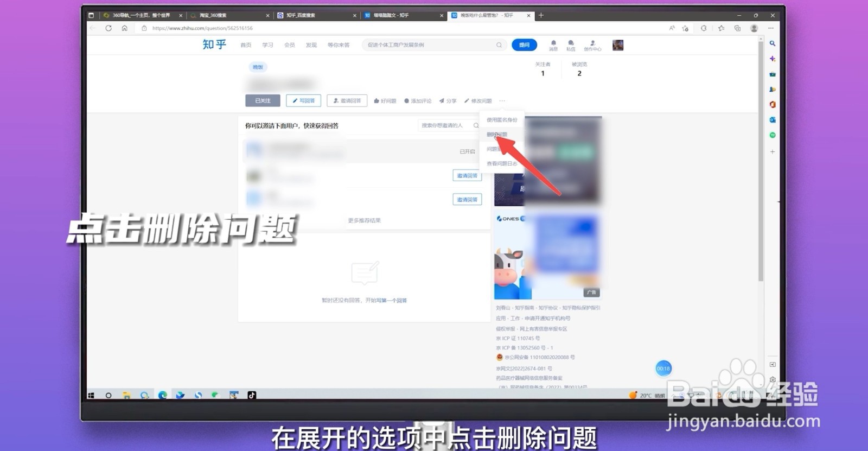This screenshot has width=868, height=451.
Task: Open the 消息 notifications bell icon
Action: [x=553, y=45]
